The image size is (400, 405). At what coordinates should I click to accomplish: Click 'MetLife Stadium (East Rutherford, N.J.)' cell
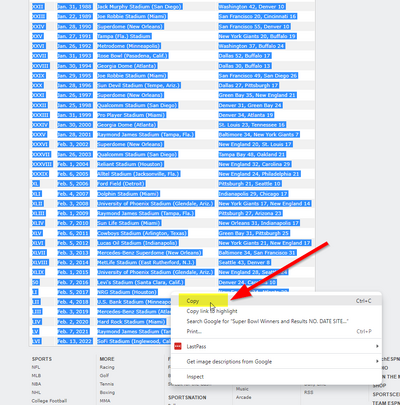click(x=146, y=262)
